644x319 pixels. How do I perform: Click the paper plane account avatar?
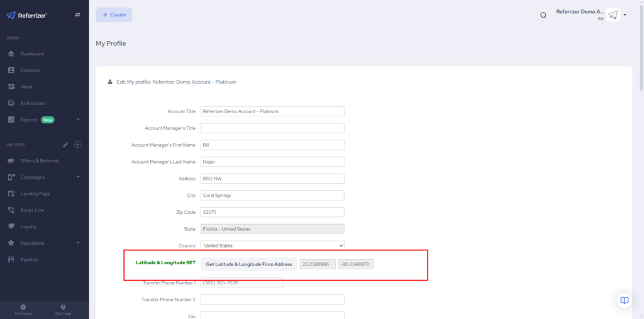click(x=613, y=15)
